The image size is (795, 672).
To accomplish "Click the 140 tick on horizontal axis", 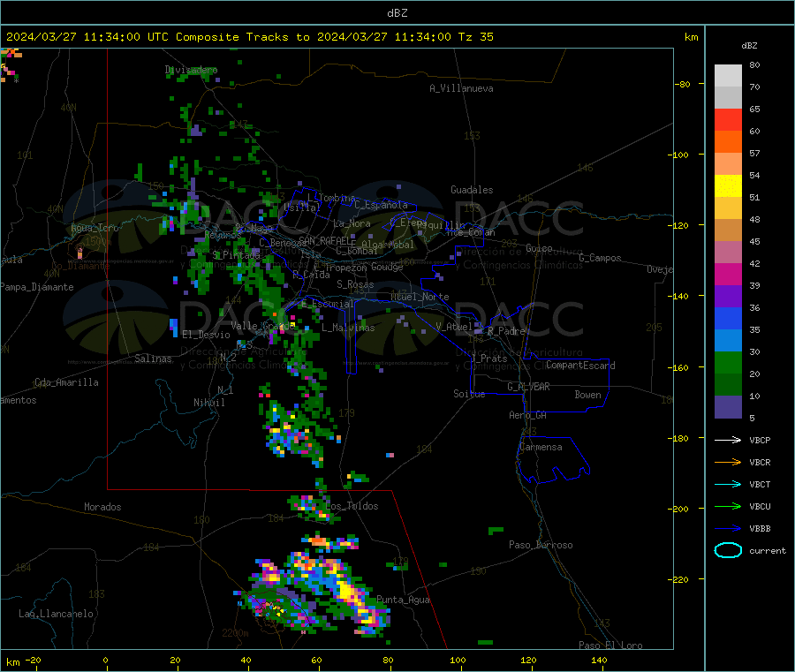I will pos(599,660).
